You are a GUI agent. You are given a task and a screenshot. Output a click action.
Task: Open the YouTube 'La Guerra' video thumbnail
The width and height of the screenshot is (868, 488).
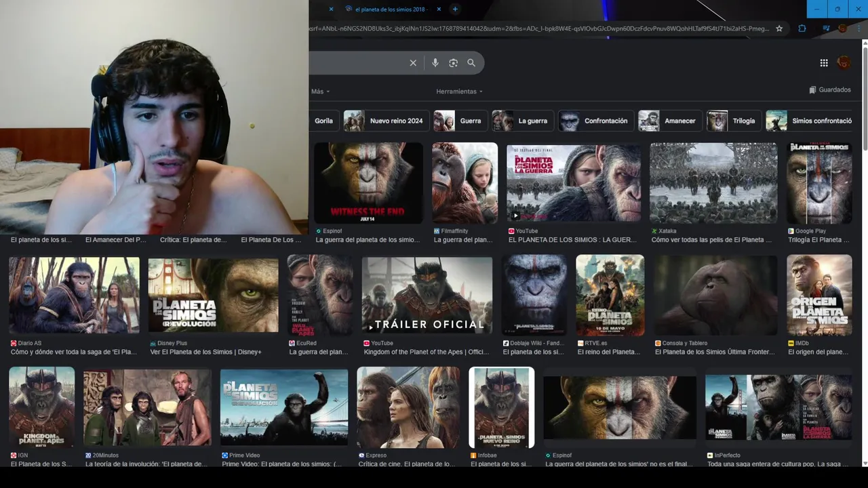point(574,183)
